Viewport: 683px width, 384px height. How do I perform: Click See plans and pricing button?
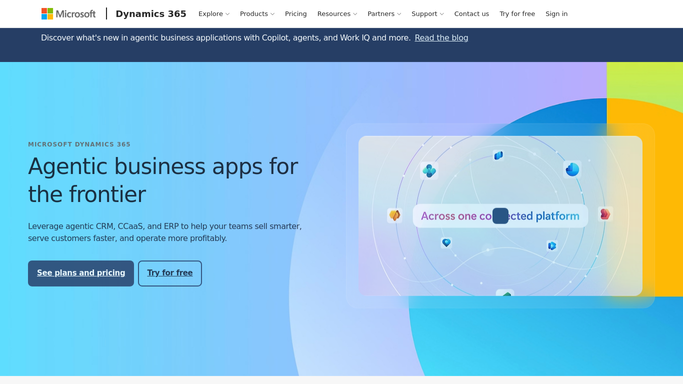click(81, 273)
